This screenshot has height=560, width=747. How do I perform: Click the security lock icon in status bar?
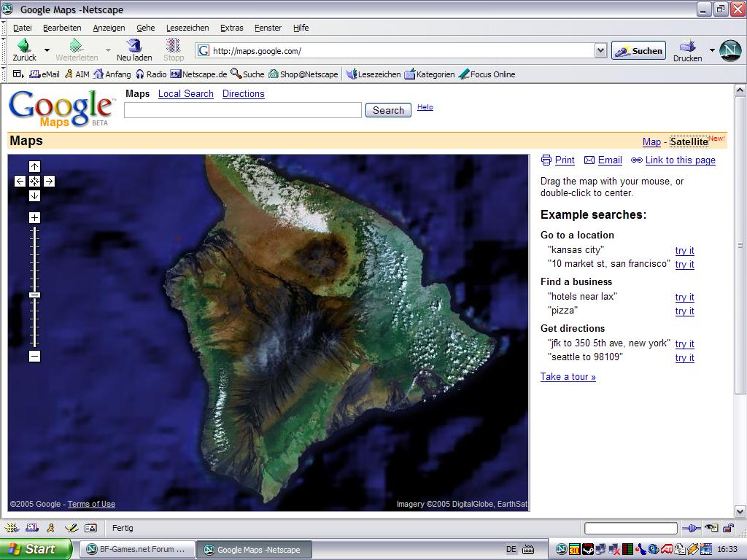point(728,528)
